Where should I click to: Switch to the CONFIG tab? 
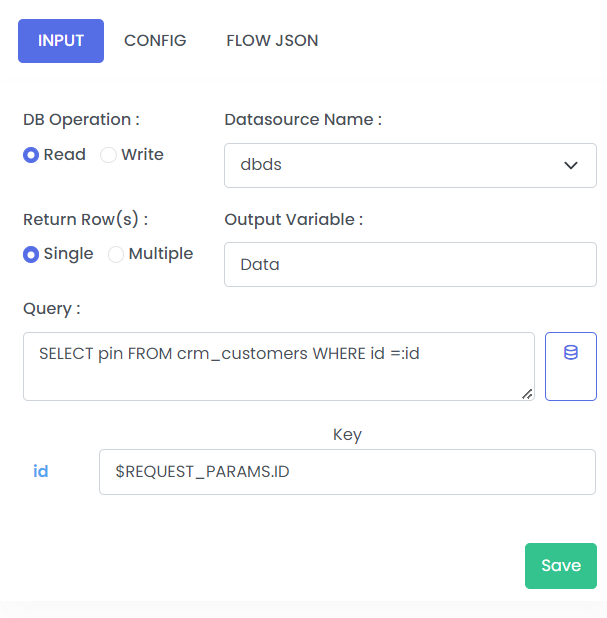coord(155,41)
